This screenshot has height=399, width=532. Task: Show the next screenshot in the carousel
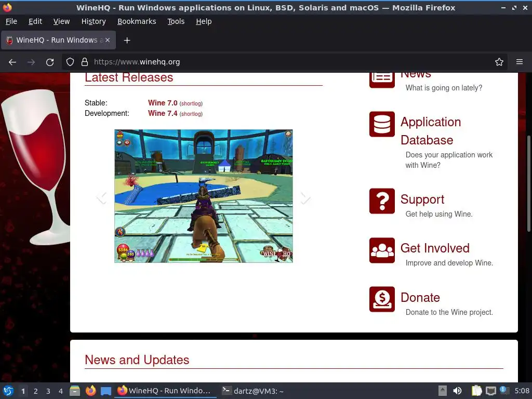point(305,198)
